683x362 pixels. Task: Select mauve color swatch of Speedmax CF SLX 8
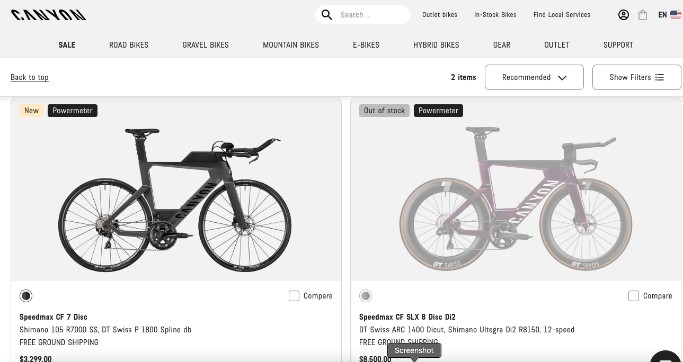click(365, 296)
